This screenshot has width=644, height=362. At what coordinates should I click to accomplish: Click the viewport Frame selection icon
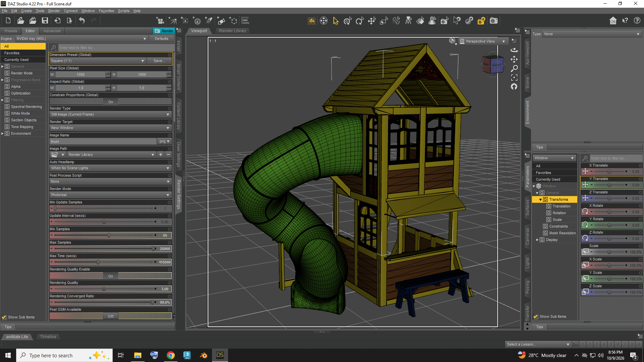click(x=514, y=77)
